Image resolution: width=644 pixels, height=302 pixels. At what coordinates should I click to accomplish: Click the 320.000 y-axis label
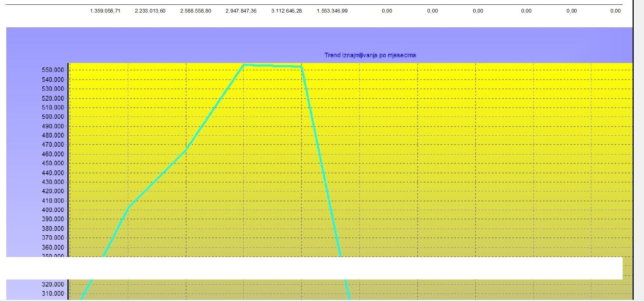[x=53, y=284]
